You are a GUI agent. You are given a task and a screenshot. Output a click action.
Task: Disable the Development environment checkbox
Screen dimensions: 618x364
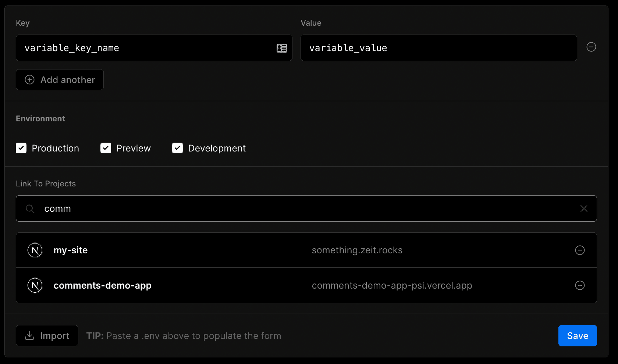point(178,148)
